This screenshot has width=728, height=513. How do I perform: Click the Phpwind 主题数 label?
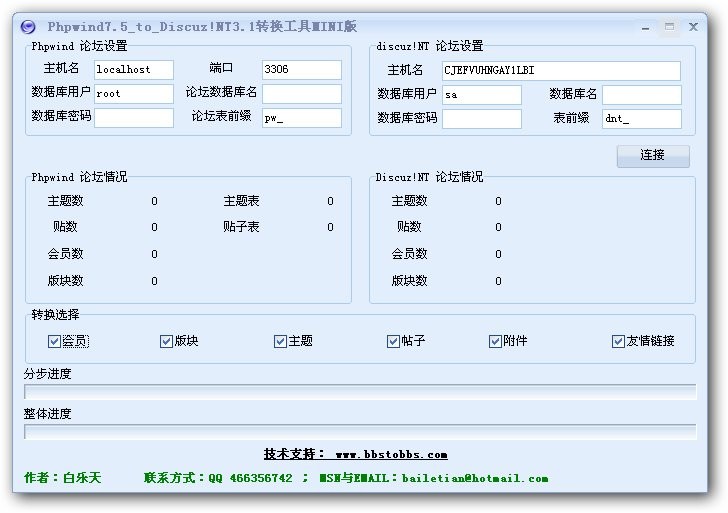(65, 201)
